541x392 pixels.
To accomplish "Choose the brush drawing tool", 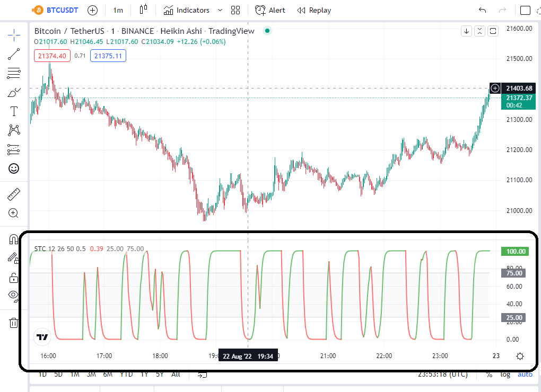I will [x=14, y=92].
